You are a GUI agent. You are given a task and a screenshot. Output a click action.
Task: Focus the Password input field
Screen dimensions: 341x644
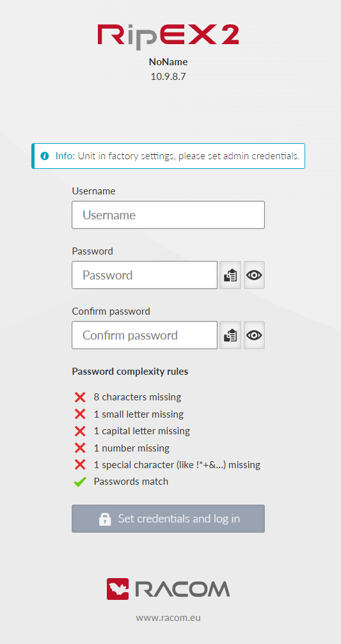[x=145, y=275]
